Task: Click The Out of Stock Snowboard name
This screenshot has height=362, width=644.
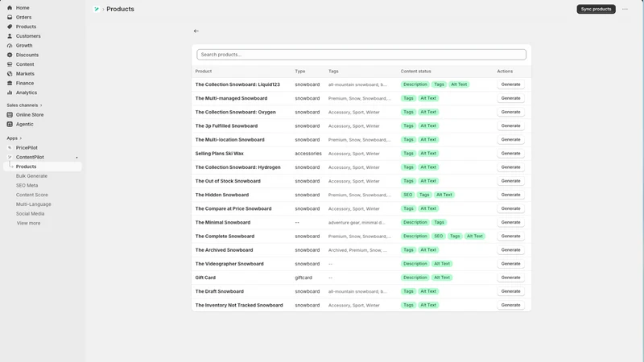Action: 228,181
